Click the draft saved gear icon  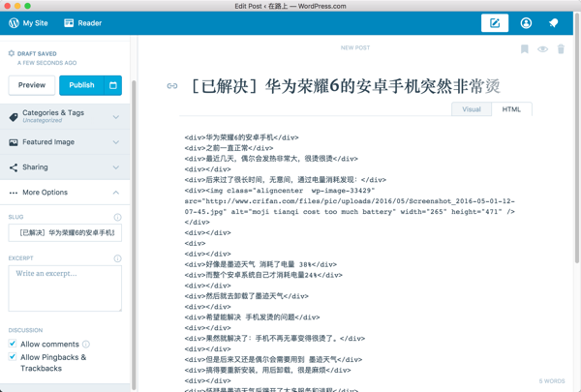pyautogui.click(x=12, y=53)
